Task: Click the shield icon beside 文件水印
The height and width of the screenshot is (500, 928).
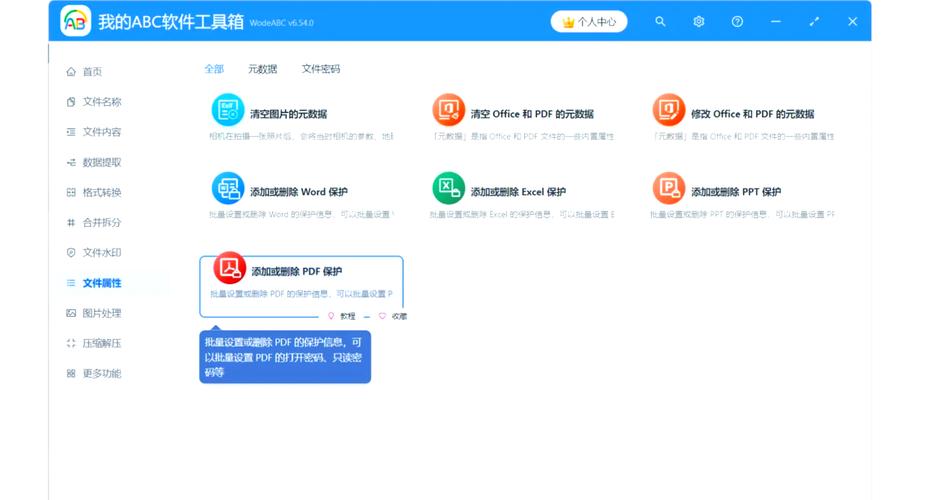Action: pos(71,253)
